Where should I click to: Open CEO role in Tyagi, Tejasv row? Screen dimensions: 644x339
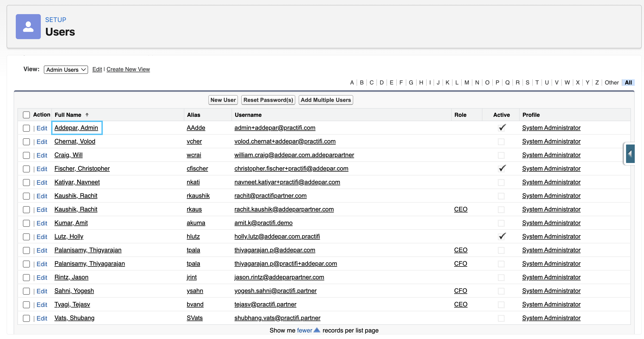point(461,304)
